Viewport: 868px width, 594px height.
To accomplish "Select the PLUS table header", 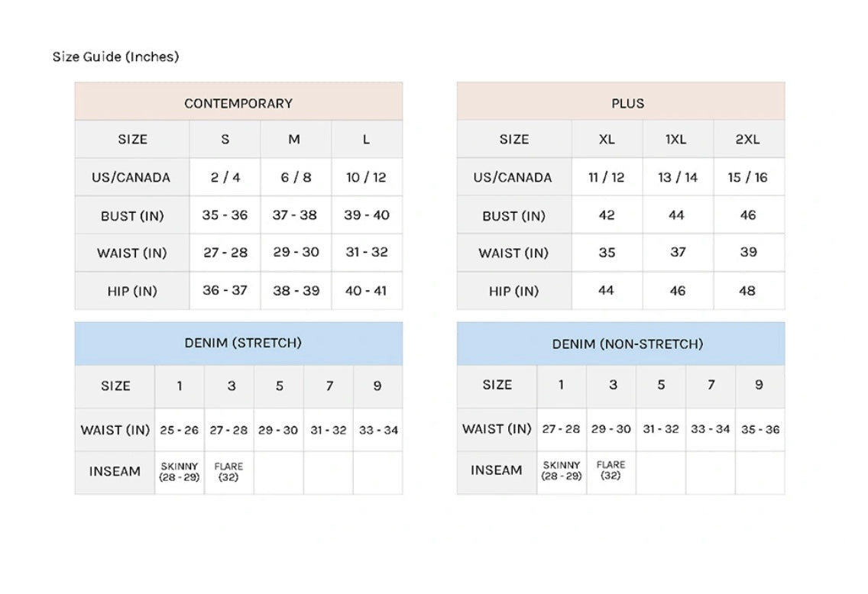I will [x=627, y=103].
